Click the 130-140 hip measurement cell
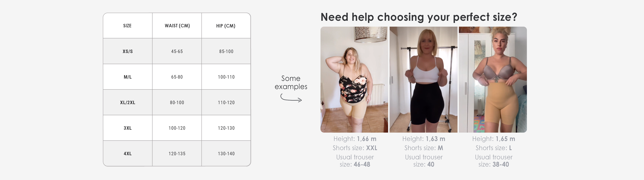The height and width of the screenshot is (180, 644). [x=226, y=153]
